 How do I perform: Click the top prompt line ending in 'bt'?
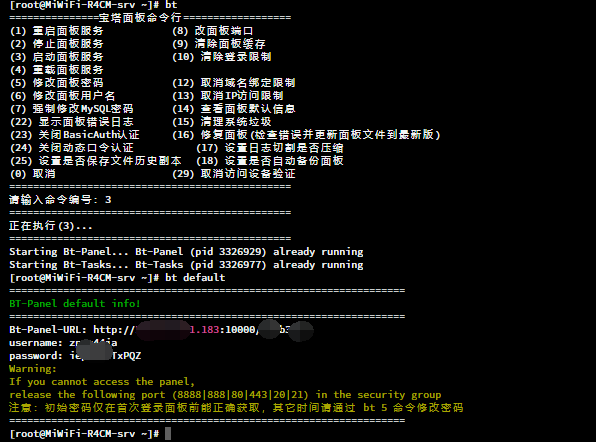click(93, 5)
